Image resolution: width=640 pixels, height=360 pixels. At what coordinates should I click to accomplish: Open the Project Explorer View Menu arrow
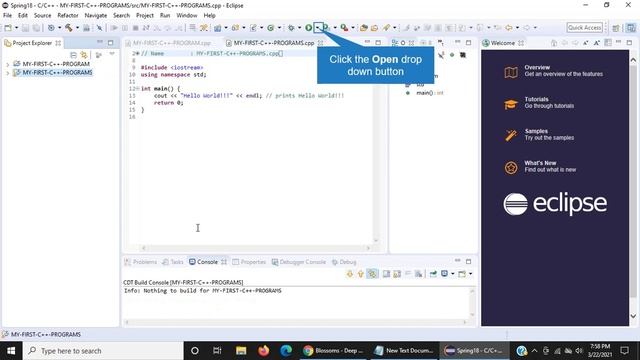[112, 54]
